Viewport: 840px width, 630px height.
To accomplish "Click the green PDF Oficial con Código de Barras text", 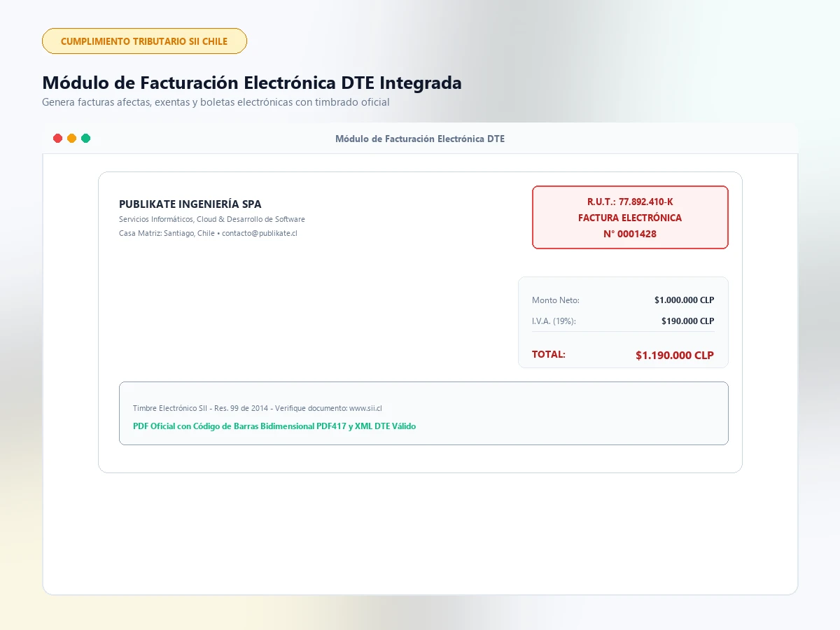I will 274,426.
